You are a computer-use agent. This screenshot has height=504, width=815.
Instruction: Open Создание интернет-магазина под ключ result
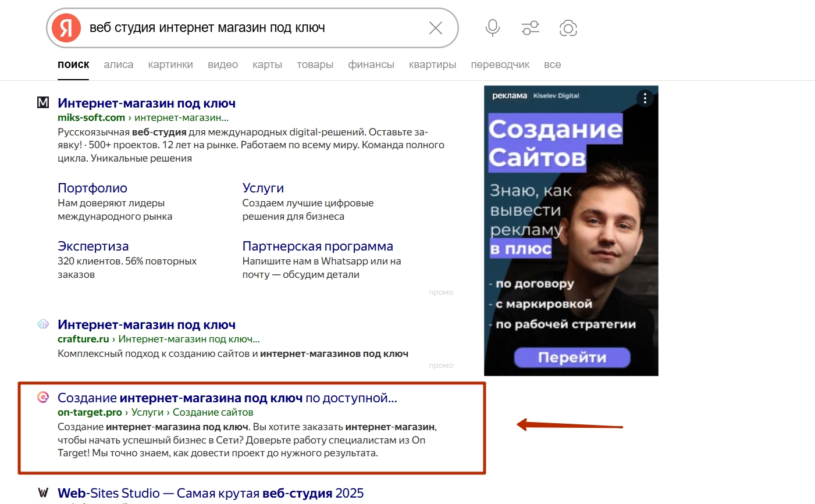click(x=227, y=398)
